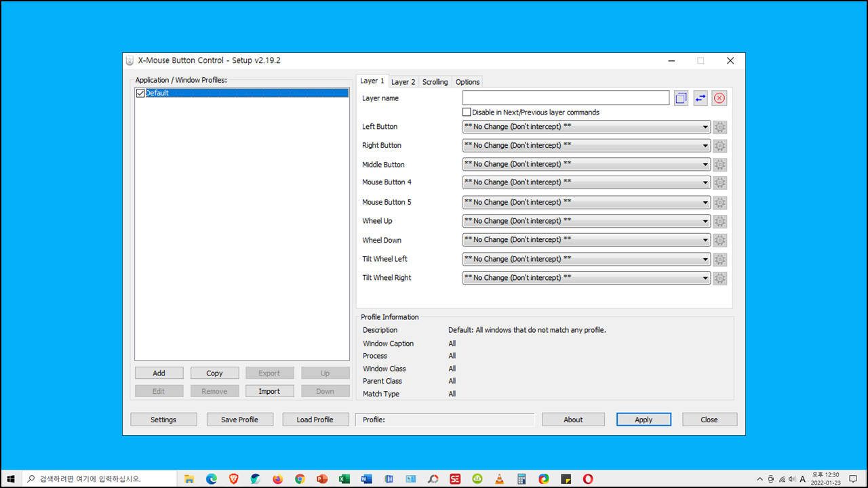Open File Explorer from the taskbar
Image resolution: width=868 pixels, height=488 pixels.
pyautogui.click(x=189, y=479)
